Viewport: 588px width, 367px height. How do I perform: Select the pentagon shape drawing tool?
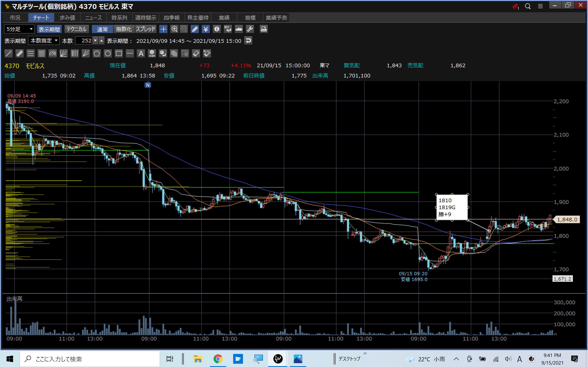pos(97,53)
